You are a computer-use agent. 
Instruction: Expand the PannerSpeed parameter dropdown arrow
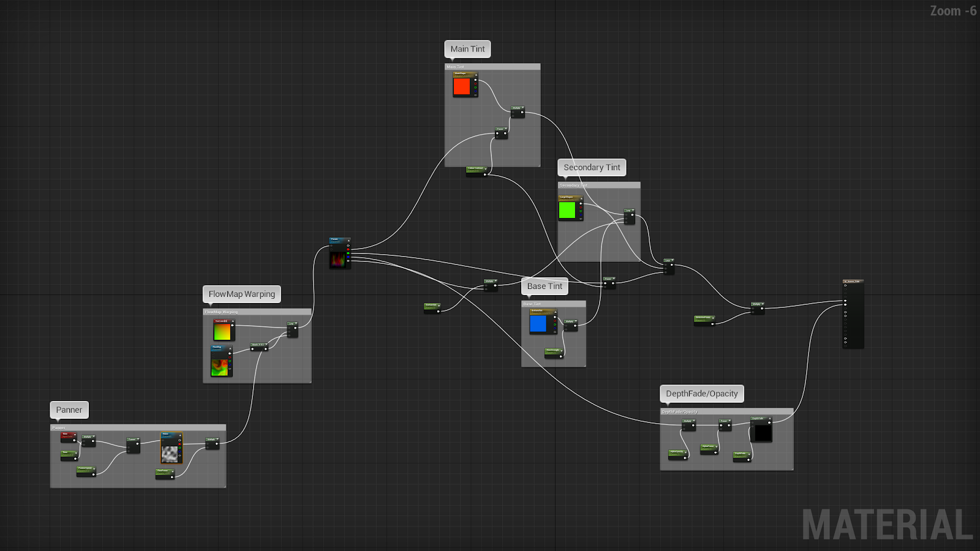94,469
